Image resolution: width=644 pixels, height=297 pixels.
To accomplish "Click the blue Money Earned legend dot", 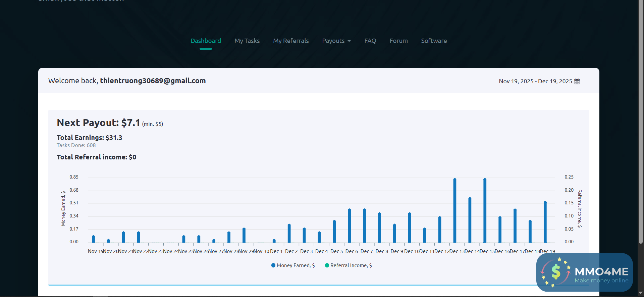I will tap(273, 265).
